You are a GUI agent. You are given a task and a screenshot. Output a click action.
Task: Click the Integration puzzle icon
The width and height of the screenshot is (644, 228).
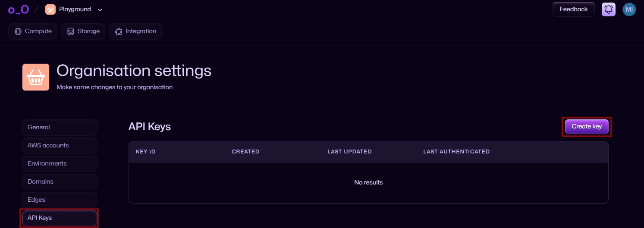pos(119,31)
